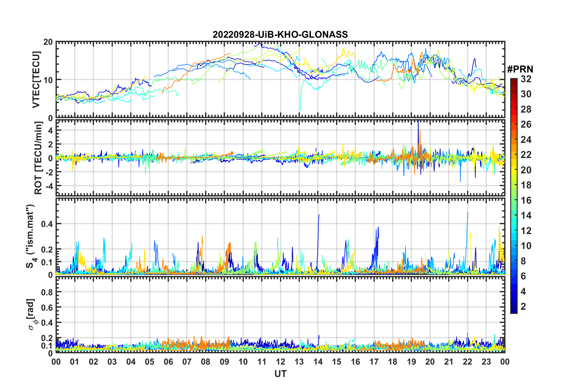
Task: Select colorbar tick label 16
Action: coord(526,200)
